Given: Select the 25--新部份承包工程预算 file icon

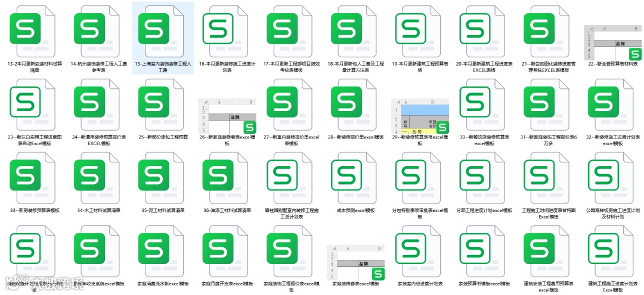Looking at the screenshot, I should 161,104.
